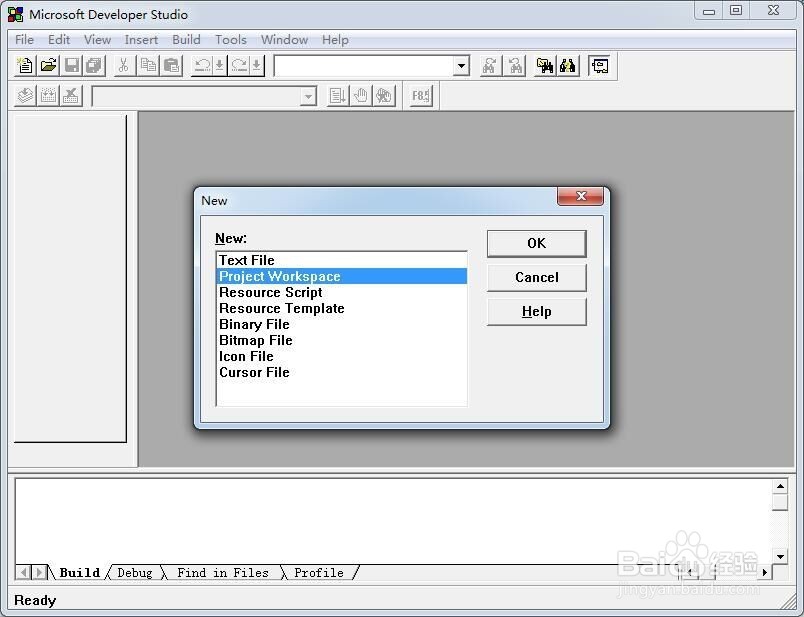Click the Build icon in second toolbar

(x=49, y=95)
